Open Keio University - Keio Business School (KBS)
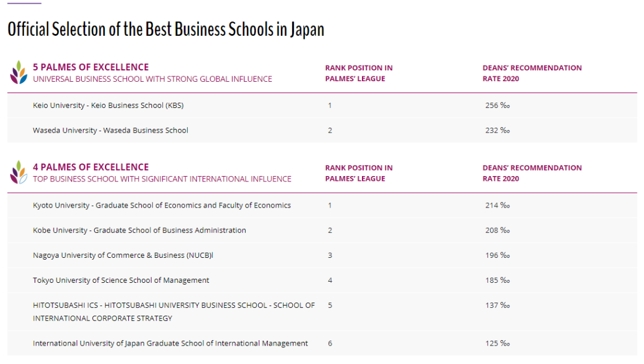 click(x=108, y=105)
